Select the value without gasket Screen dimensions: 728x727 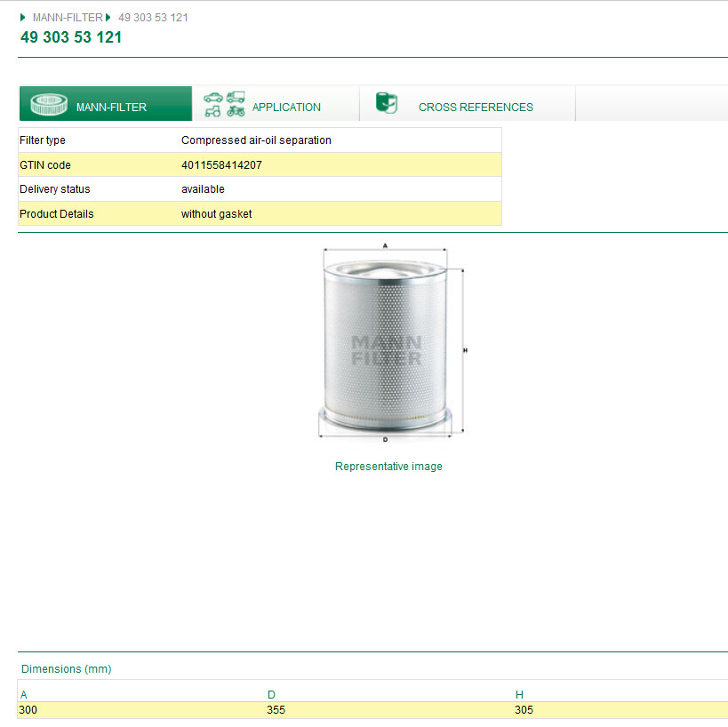[216, 214]
